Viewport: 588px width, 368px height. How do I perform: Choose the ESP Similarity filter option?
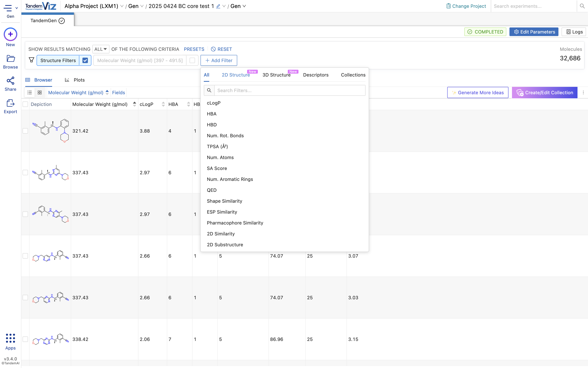coord(284,212)
